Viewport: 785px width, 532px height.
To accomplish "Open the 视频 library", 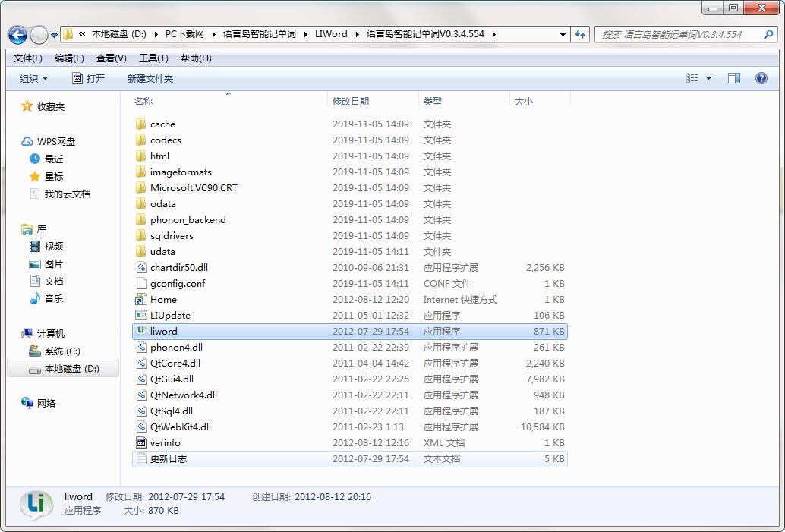I will [46, 246].
